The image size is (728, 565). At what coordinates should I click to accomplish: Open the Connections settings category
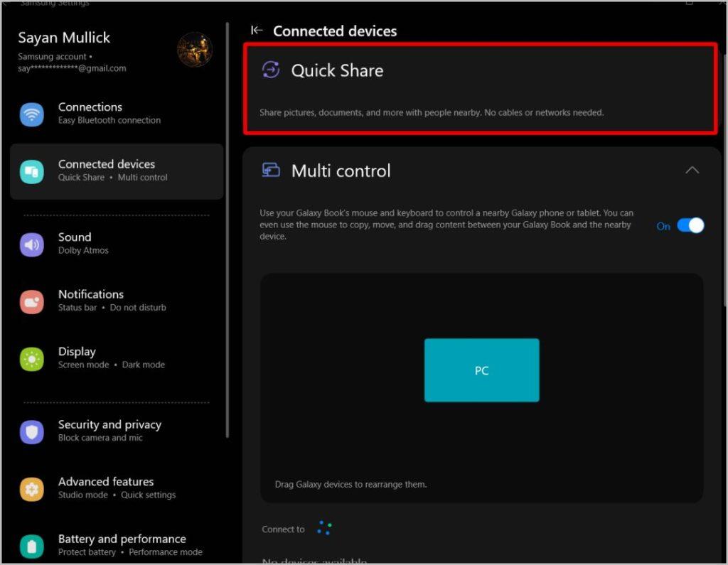pyautogui.click(x=117, y=114)
